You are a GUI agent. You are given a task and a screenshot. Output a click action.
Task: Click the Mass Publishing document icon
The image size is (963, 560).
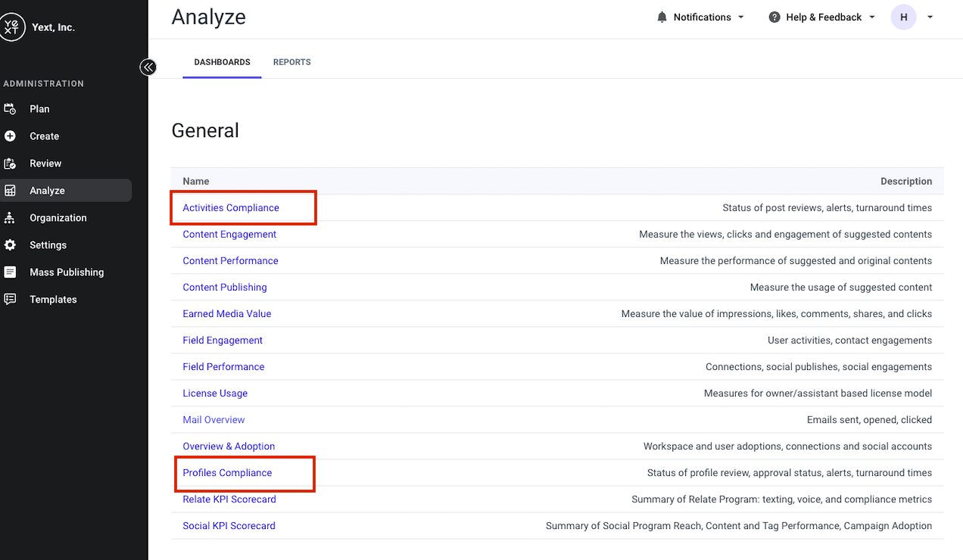10,272
